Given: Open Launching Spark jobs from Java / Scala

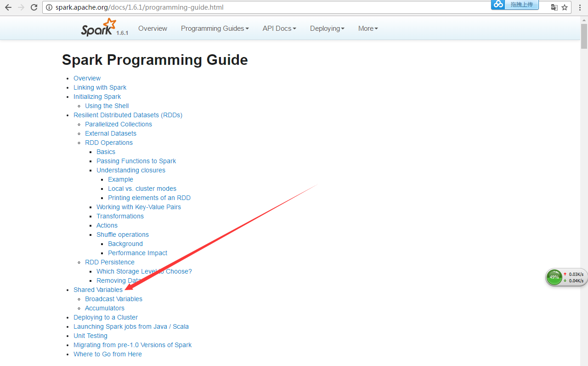Looking at the screenshot, I should click(131, 326).
